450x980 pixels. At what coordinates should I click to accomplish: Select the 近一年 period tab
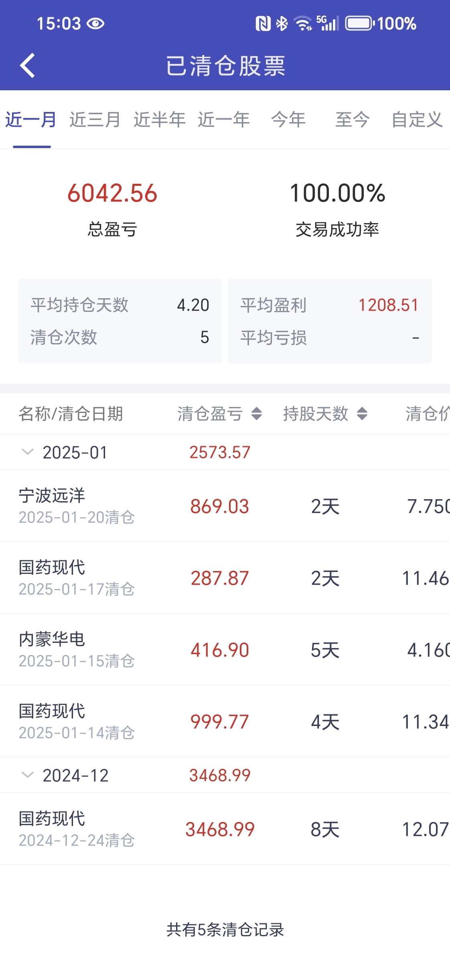[224, 120]
